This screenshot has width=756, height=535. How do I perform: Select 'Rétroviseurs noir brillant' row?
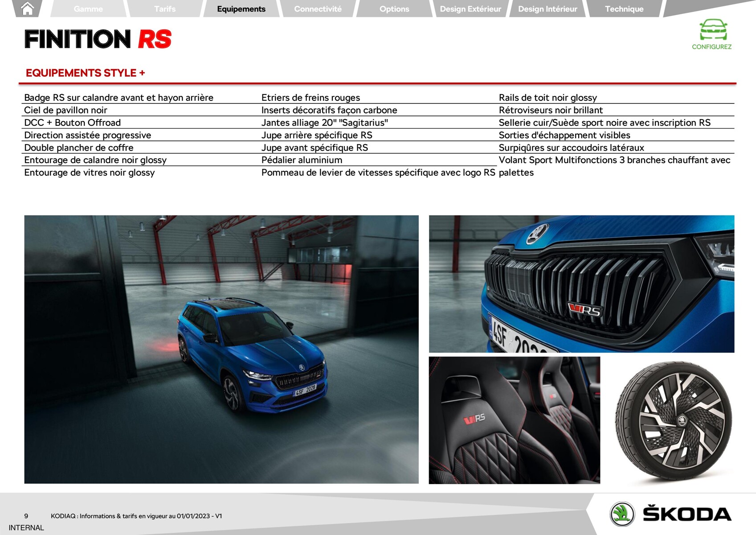[x=551, y=110]
